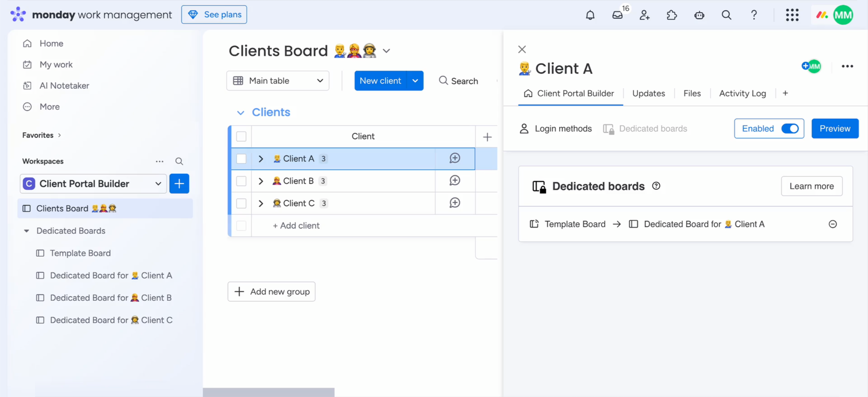Click the horizontal scrollbar at the bottom

pyautogui.click(x=269, y=392)
